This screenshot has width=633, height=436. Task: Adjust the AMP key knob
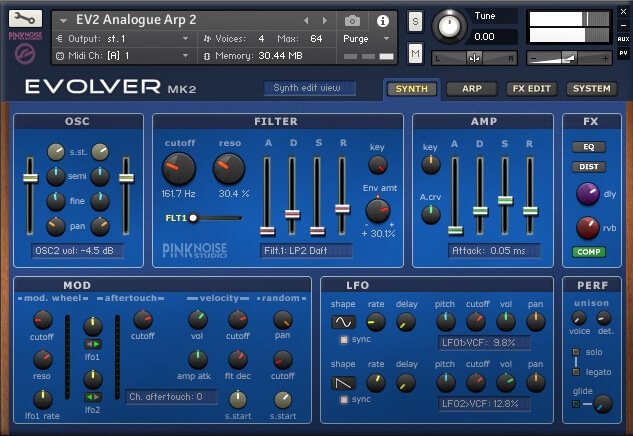[431, 164]
